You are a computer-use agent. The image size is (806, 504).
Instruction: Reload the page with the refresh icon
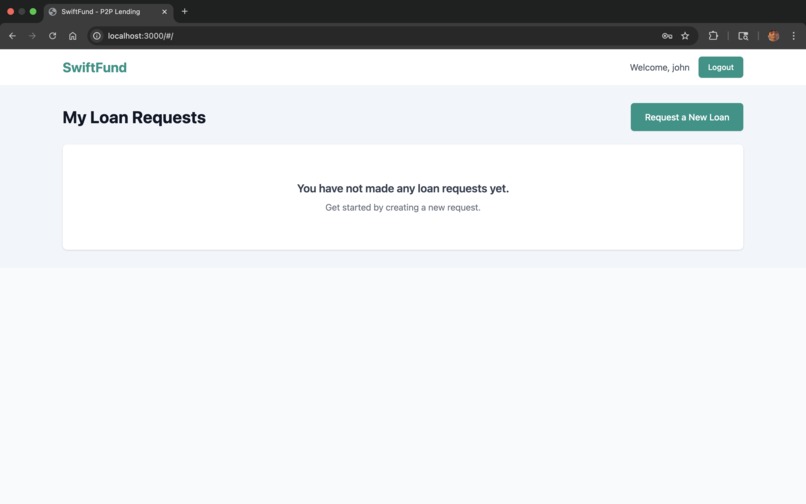pos(52,36)
